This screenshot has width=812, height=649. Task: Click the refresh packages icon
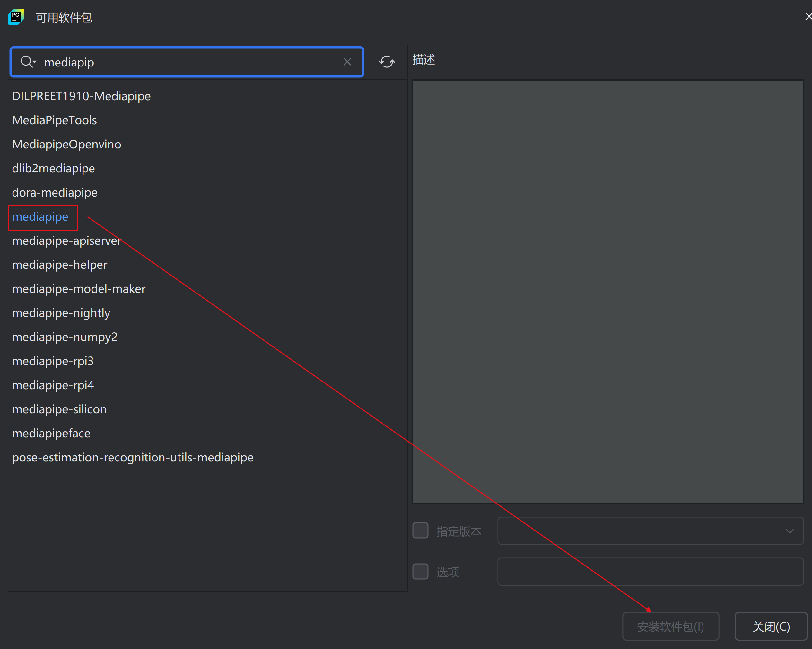[387, 62]
